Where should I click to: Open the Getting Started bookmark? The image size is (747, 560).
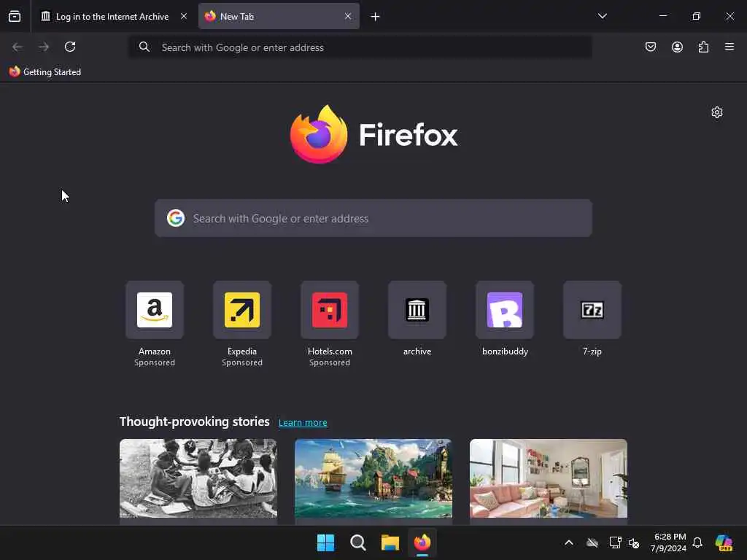coord(45,72)
